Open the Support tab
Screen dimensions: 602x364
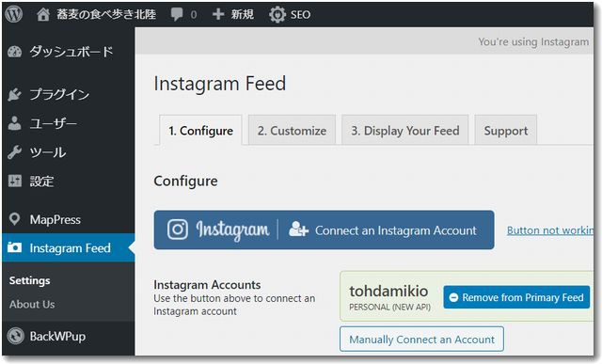tap(506, 131)
